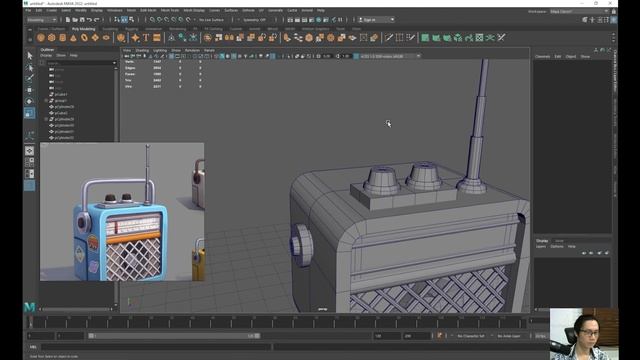Toggle snap to grid magnet icon
Image resolution: width=640 pixels, height=360 pixels.
pyautogui.click(x=152, y=20)
